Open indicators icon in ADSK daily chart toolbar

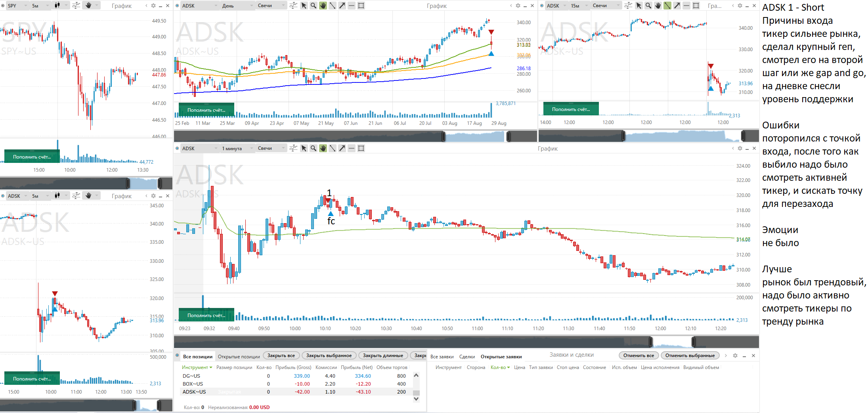click(293, 6)
